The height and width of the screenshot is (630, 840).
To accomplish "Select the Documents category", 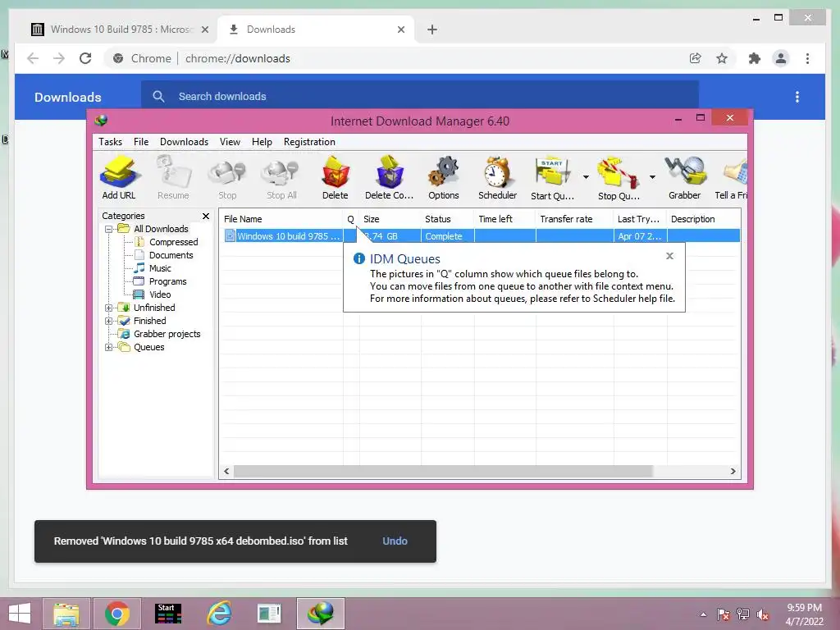I will pos(171,256).
